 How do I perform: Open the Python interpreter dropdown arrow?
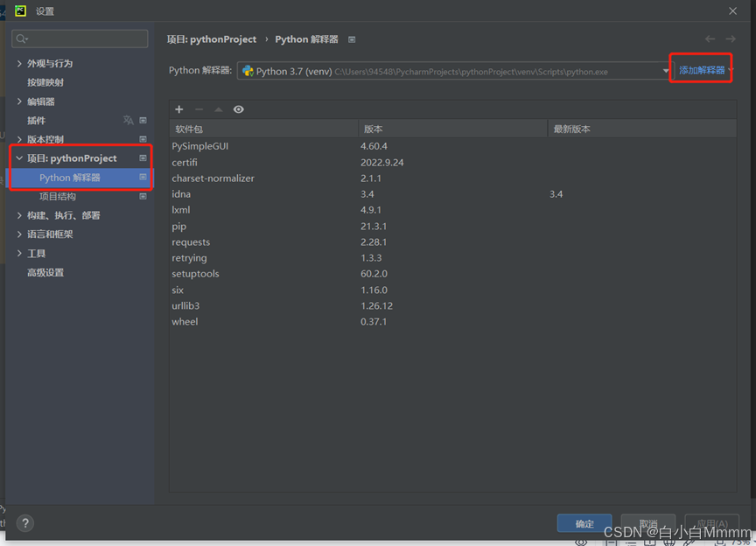[x=665, y=71]
